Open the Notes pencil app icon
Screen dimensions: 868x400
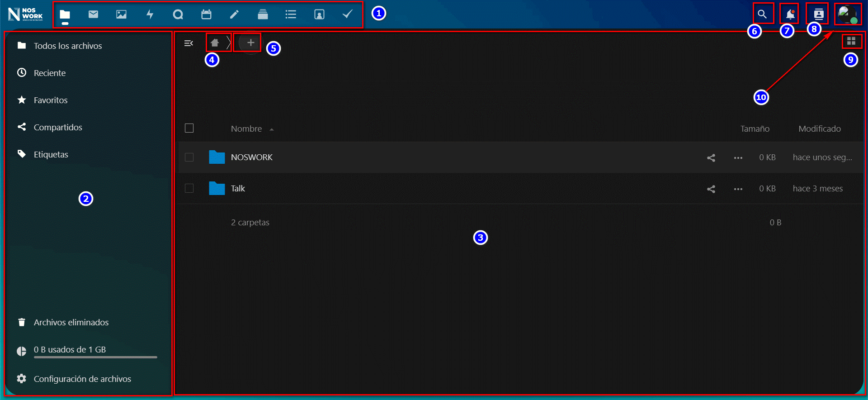[x=234, y=14]
